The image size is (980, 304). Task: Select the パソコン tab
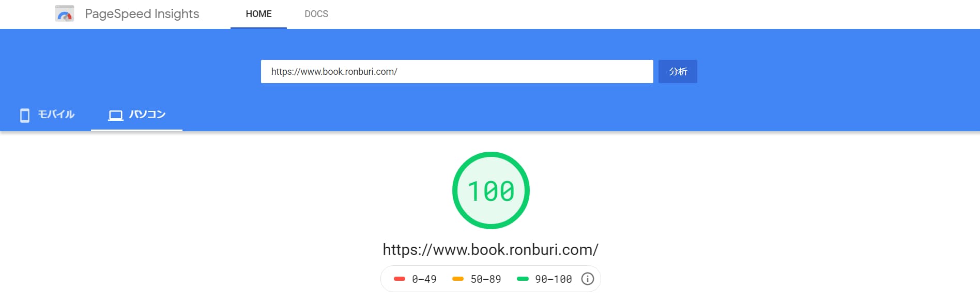point(136,115)
